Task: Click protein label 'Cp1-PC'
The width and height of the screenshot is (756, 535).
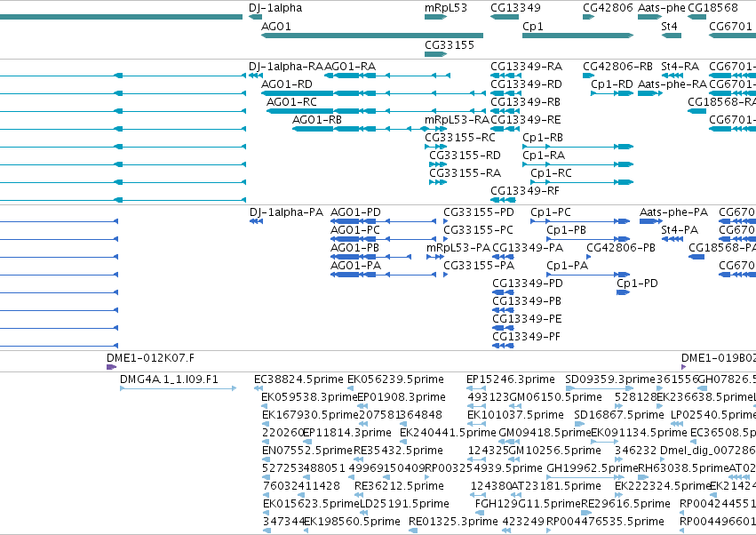Action: 551,212
